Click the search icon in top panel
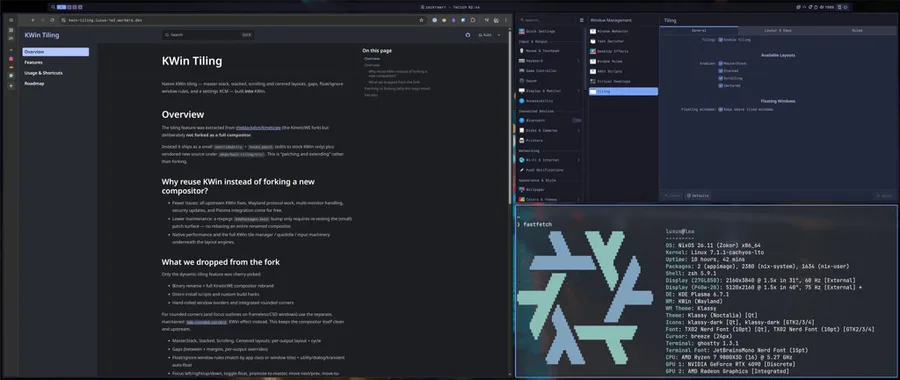Image resolution: width=900 pixels, height=380 pixels. click(x=53, y=7)
